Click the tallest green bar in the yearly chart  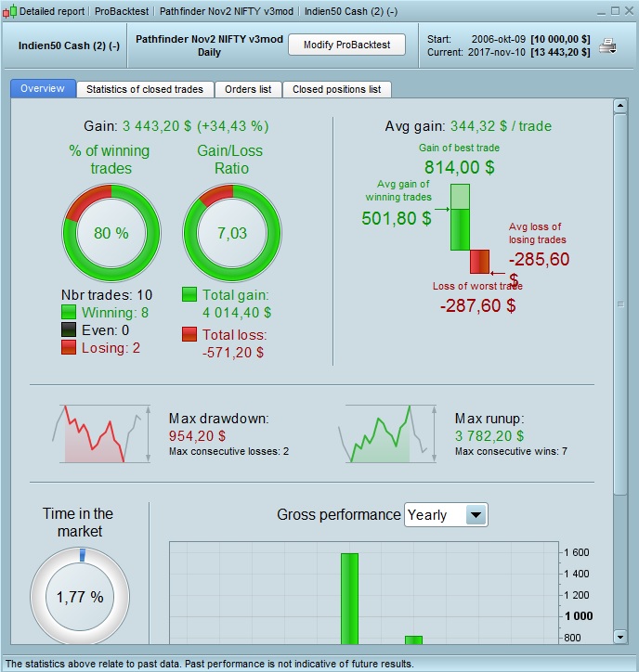tap(349, 599)
